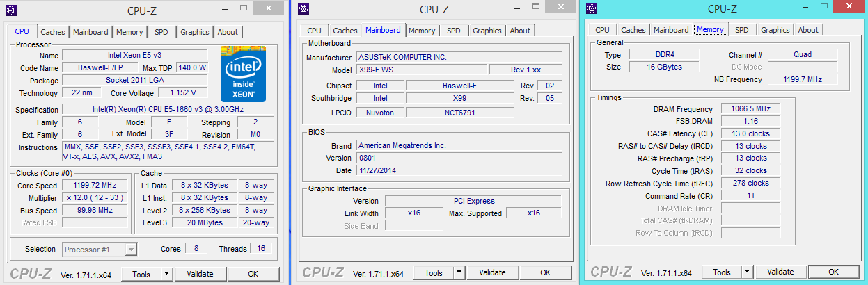Screen dimensions: 868x285
Task: Open the Memory tab in the Mainboard window
Action: (422, 31)
